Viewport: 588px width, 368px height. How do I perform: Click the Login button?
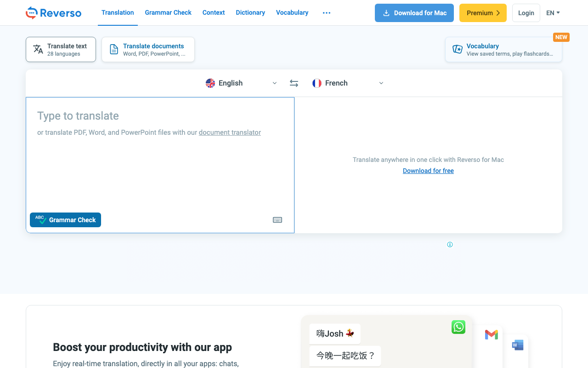click(526, 13)
